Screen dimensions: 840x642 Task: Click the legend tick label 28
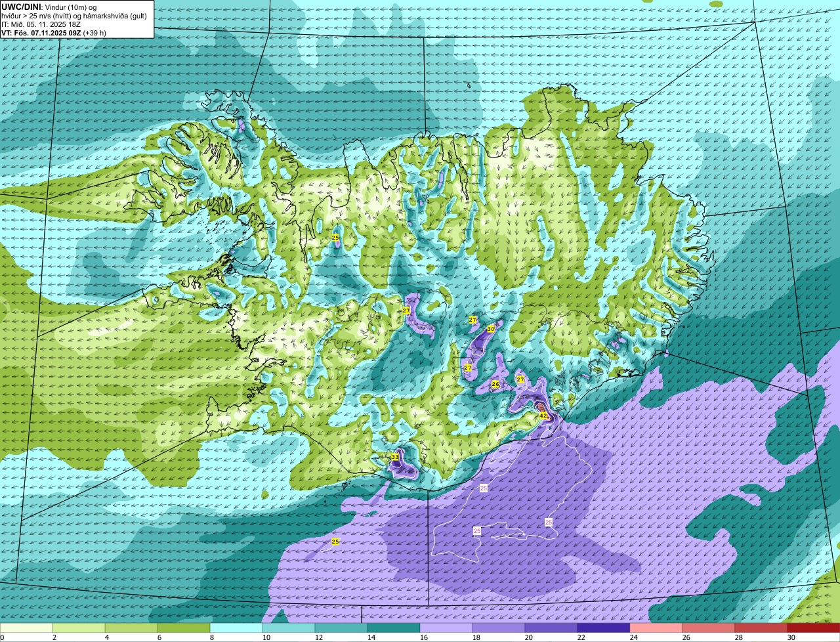click(x=739, y=637)
